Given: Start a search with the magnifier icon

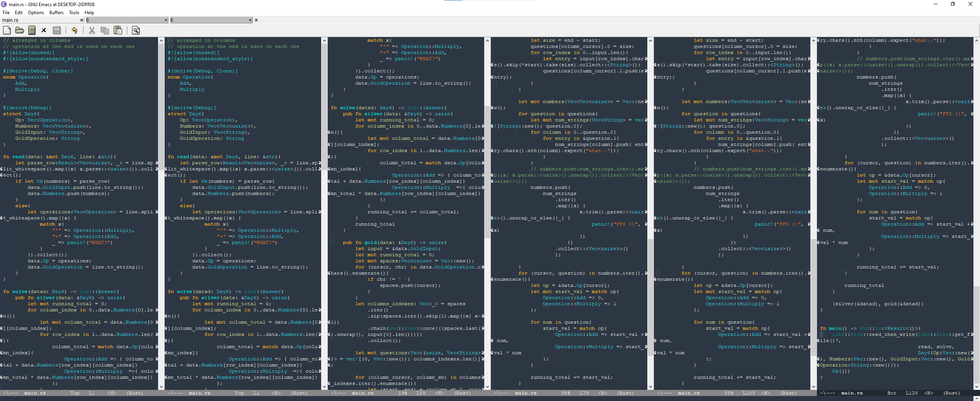Looking at the screenshot, I should [x=136, y=30].
